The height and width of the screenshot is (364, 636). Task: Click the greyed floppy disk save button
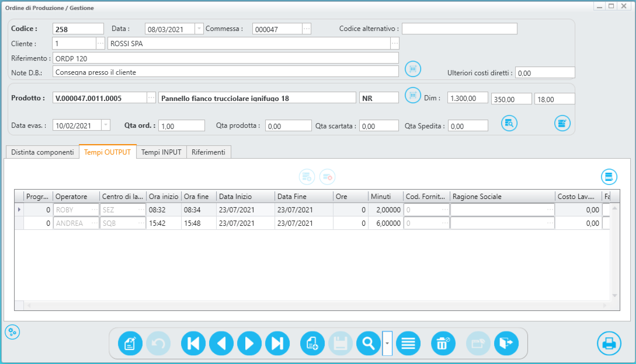[340, 344]
